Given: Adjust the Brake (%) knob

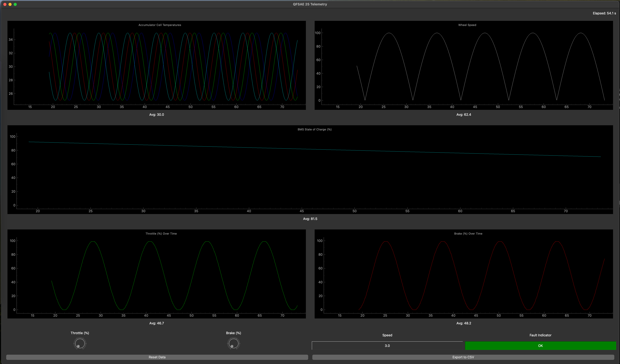Looking at the screenshot, I should pos(233,343).
